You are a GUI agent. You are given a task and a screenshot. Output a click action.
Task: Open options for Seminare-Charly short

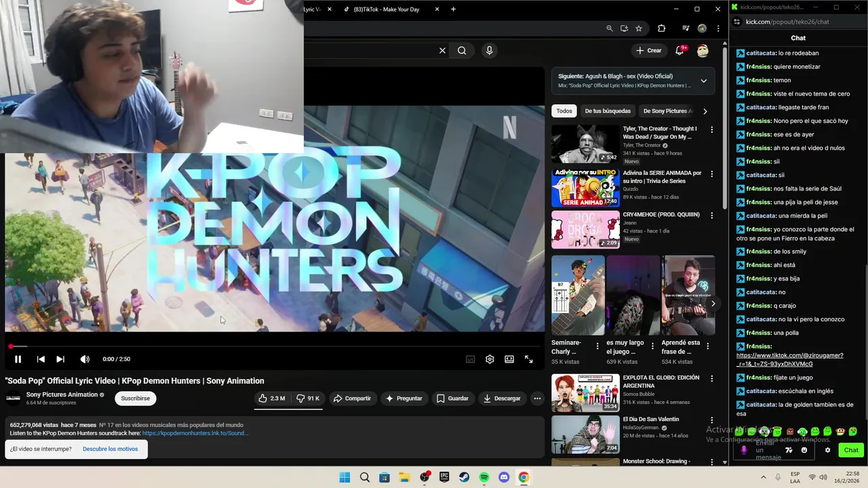click(x=597, y=346)
